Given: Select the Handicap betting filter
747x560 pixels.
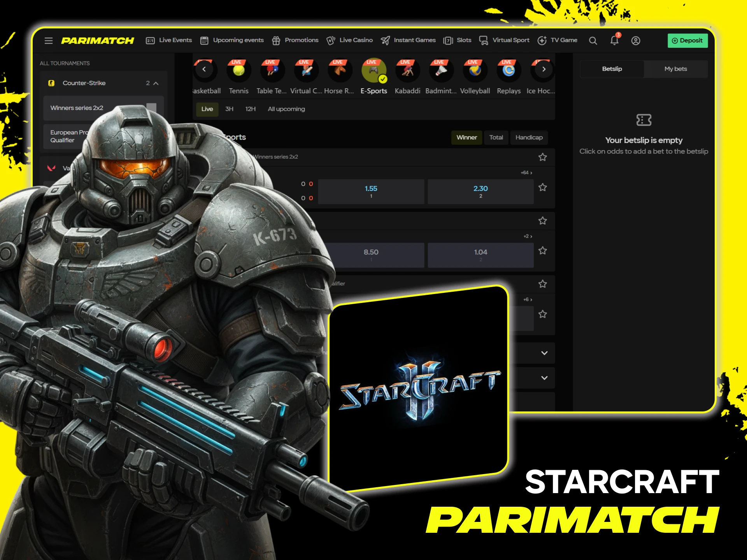Looking at the screenshot, I should pyautogui.click(x=529, y=137).
